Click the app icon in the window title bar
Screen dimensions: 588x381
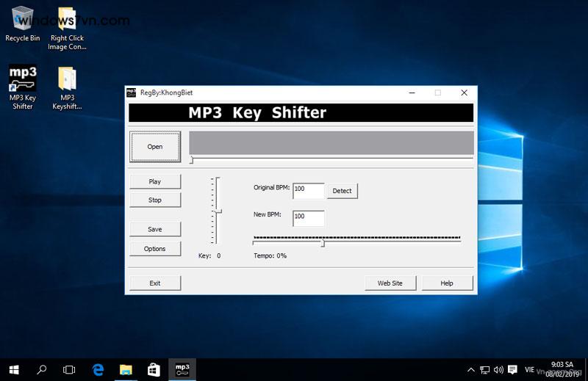pyautogui.click(x=132, y=92)
